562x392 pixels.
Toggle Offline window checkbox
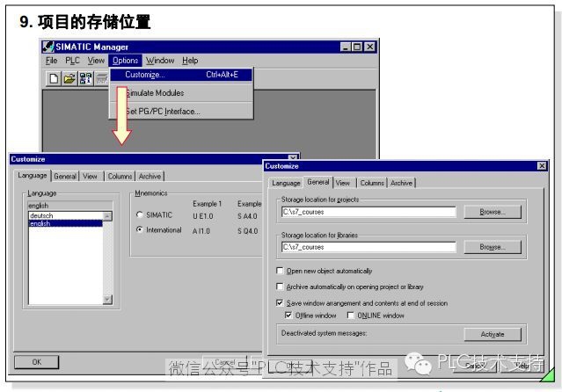tap(288, 316)
